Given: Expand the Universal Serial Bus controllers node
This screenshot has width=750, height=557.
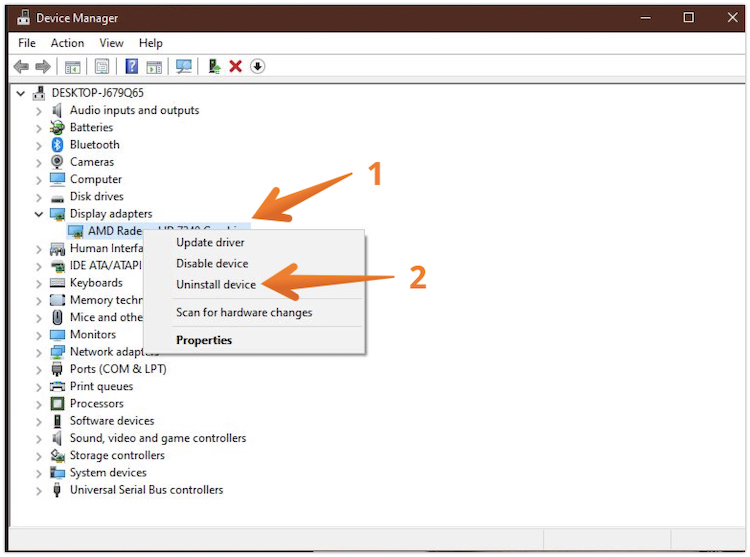Looking at the screenshot, I should (x=39, y=490).
